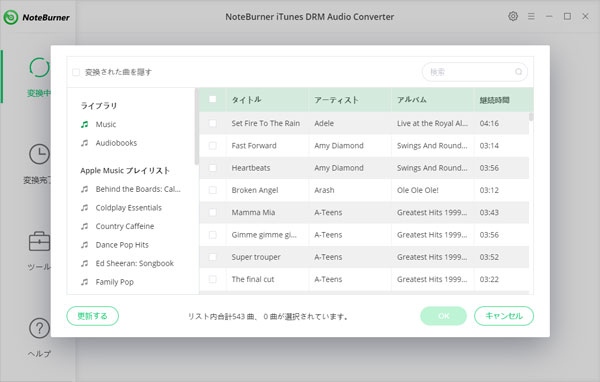Check the Fast Forward row checkbox
The height and width of the screenshot is (382, 600).
click(x=212, y=145)
